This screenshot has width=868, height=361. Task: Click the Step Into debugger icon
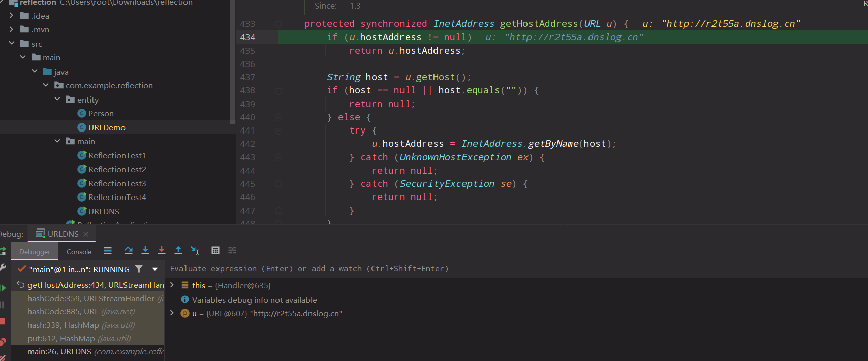pos(145,250)
